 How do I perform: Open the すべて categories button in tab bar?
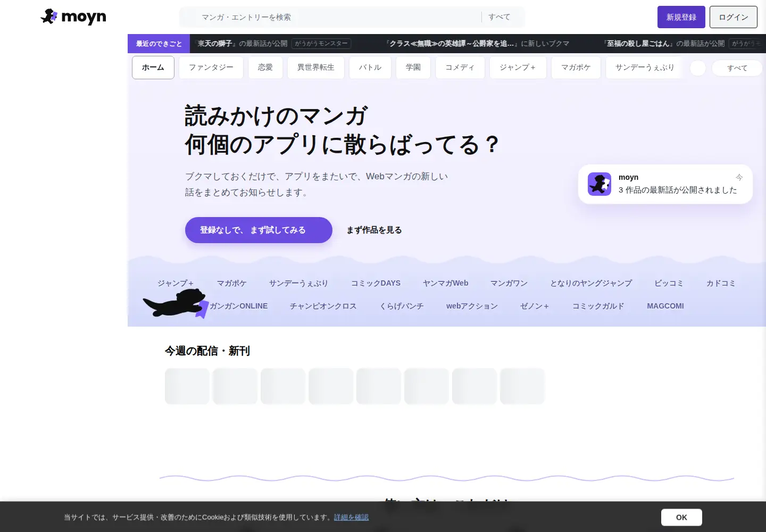coord(737,68)
